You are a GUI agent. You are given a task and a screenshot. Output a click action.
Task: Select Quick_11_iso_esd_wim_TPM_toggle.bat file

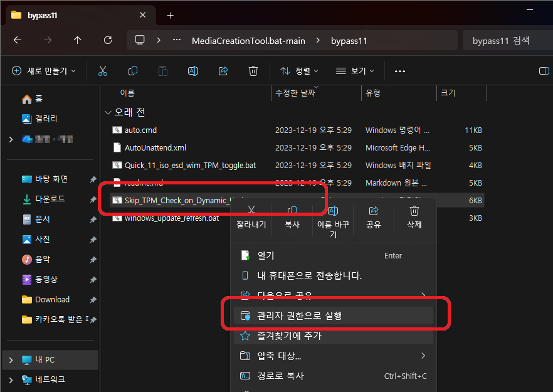190,166
